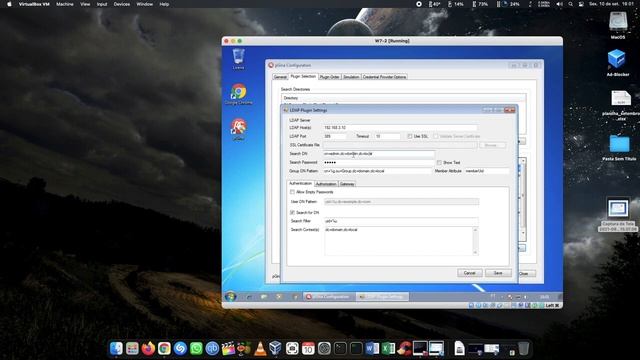Click the volume icon in menu bar
Image resolution: width=640 pixels, height=360 pixels.
560,4
